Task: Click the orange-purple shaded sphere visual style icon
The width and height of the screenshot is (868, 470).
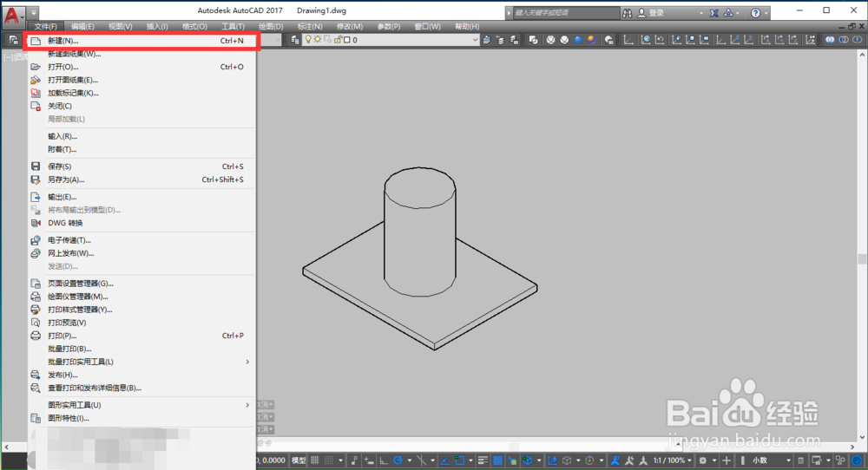Action: click(592, 40)
